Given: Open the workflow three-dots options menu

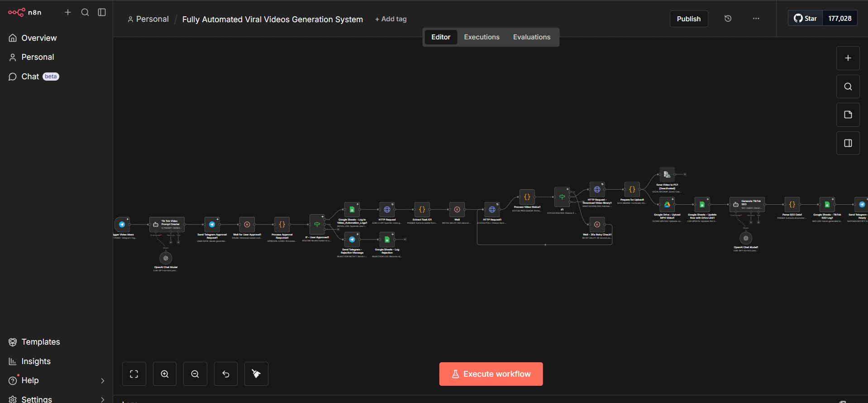Looking at the screenshot, I should (756, 19).
